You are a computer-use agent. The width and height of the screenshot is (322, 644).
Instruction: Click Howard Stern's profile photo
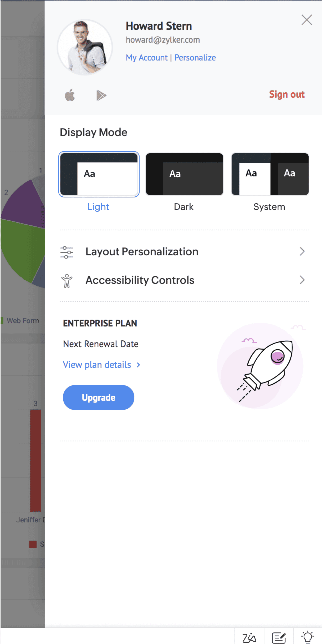(85, 47)
